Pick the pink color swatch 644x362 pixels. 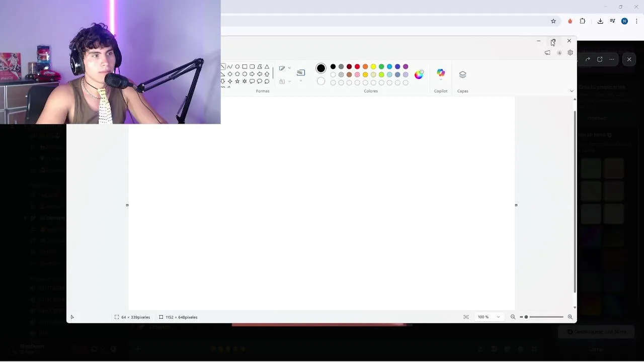pyautogui.click(x=357, y=74)
